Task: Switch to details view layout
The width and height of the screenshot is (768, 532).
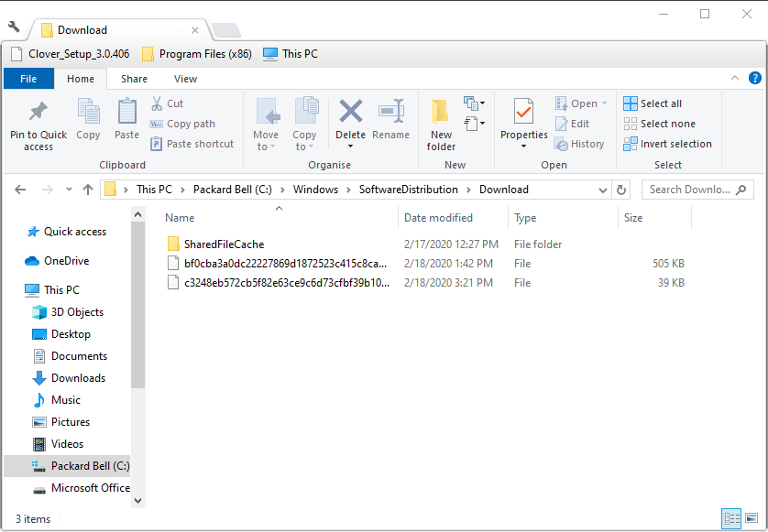Action: pos(731,518)
